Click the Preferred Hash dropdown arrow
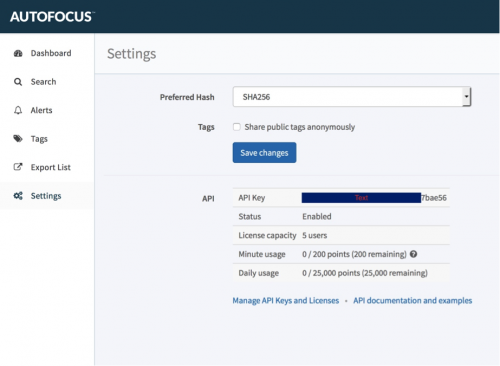Screen dimensions: 500x366 coord(466,97)
